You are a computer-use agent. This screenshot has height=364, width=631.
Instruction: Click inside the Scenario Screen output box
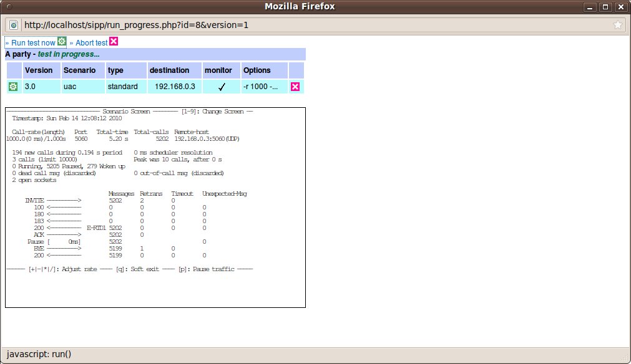pos(155,208)
